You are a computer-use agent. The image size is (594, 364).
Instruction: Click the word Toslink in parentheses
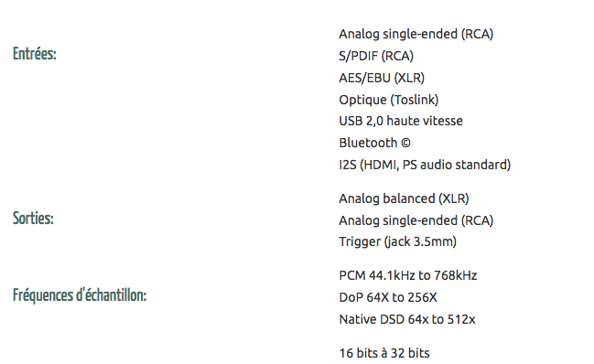coord(416,100)
